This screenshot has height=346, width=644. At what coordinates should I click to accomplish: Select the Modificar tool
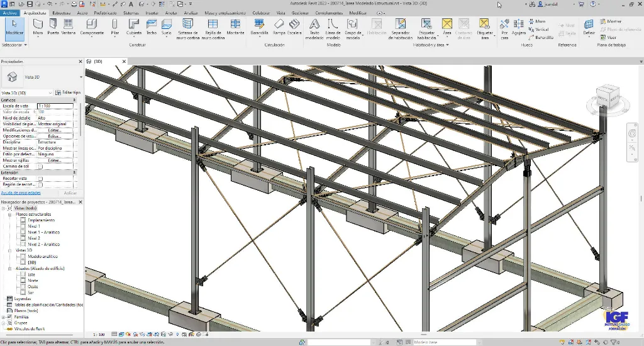point(14,28)
